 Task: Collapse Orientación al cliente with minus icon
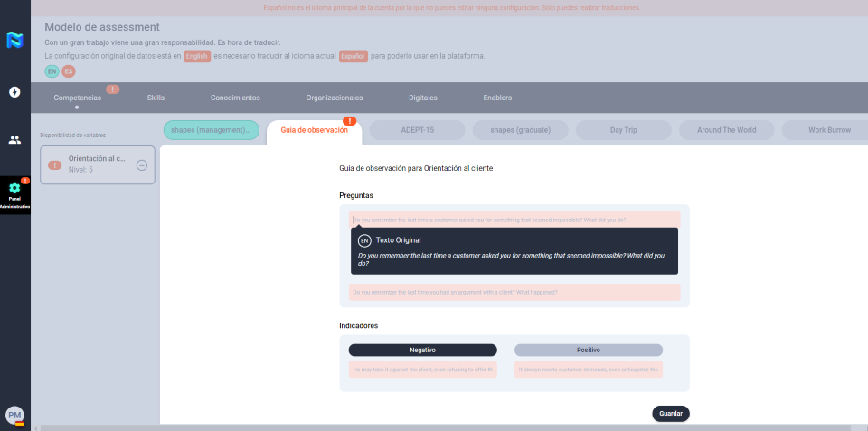coord(142,165)
